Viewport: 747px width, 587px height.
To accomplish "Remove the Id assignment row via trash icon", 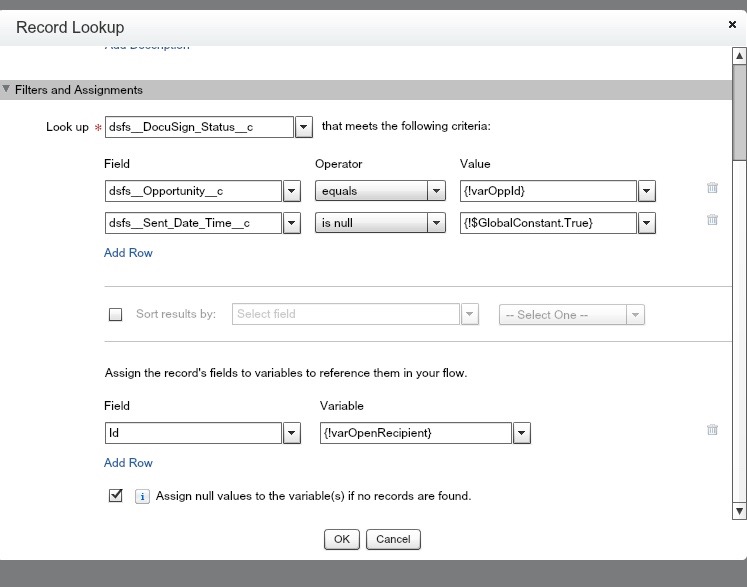I will point(712,430).
